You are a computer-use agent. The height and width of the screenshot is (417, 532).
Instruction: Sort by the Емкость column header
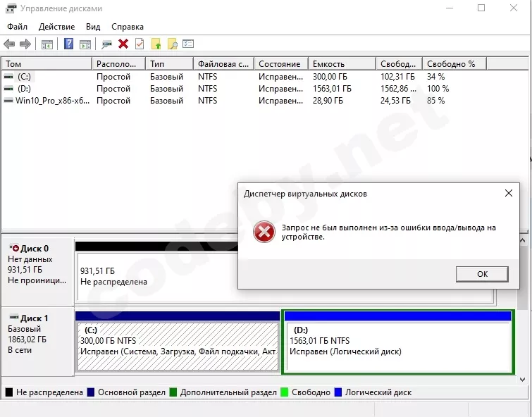[x=342, y=64]
